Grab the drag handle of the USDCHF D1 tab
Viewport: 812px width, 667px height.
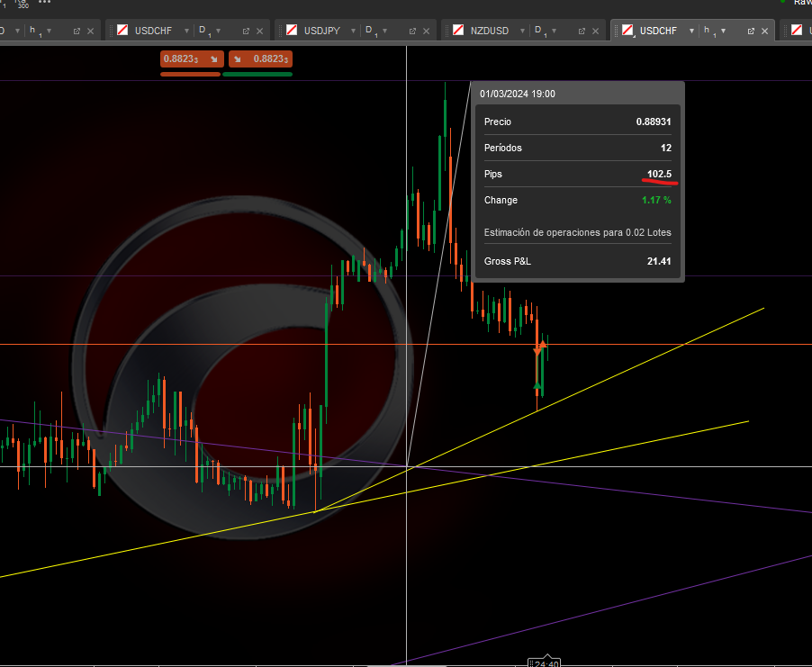(112, 32)
